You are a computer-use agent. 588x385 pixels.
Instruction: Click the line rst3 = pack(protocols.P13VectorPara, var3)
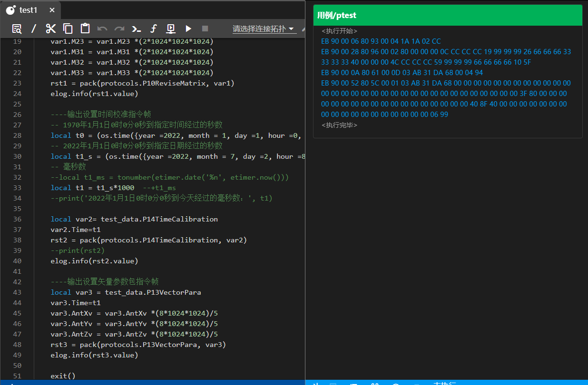(x=138, y=345)
